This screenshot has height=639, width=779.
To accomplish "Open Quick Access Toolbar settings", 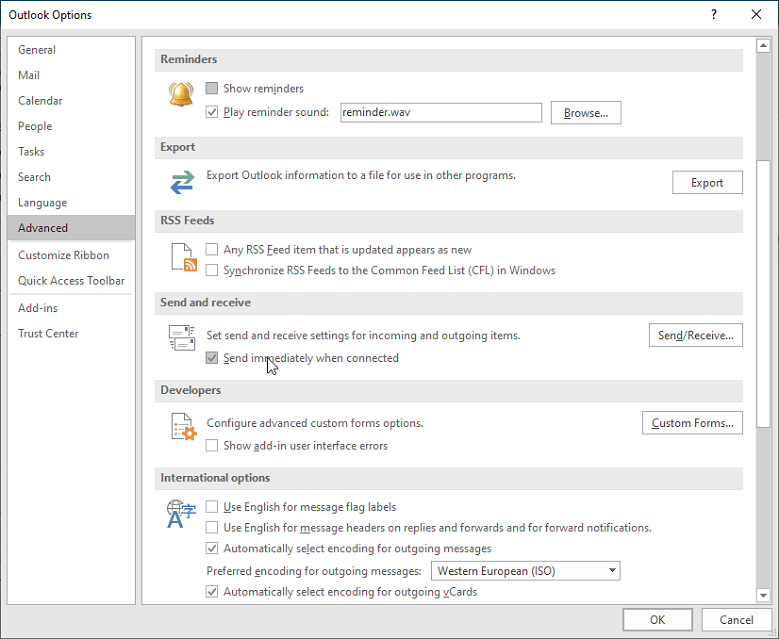I will pos(71,281).
